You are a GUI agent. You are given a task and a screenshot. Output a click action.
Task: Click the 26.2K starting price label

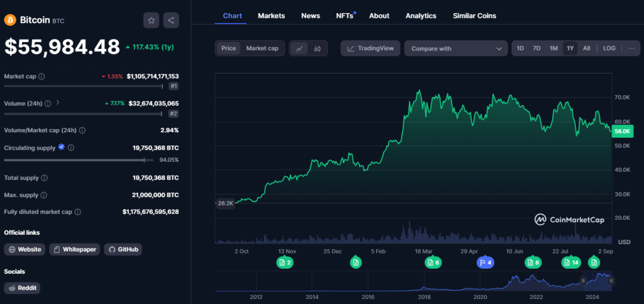[225, 203]
